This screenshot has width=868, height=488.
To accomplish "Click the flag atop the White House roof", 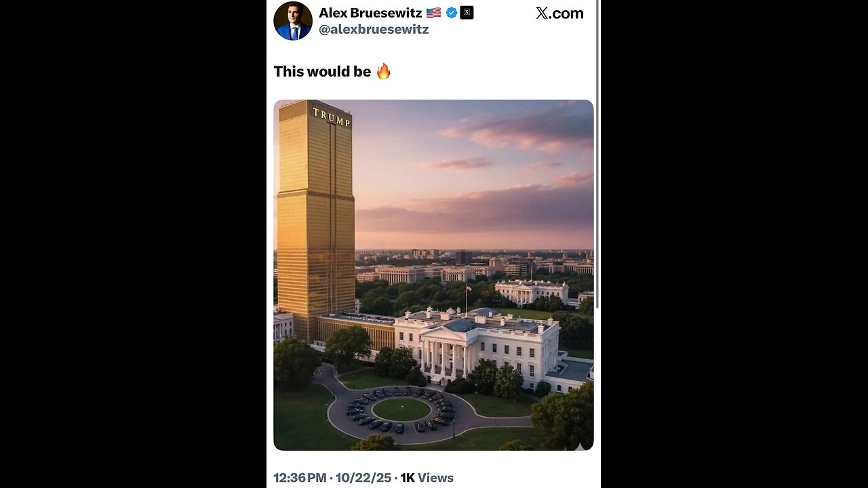I will coord(468,288).
